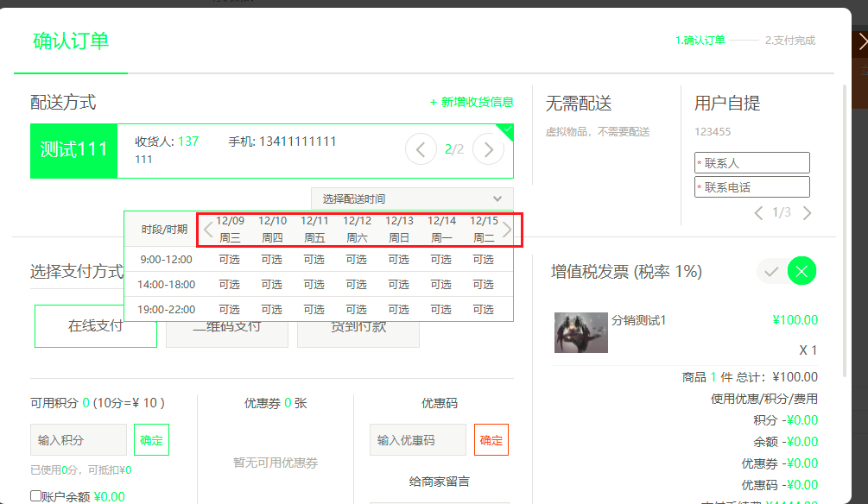Image resolution: width=868 pixels, height=504 pixels.
Task: Click red 确定 button beside coupon code
Action: pos(491,440)
